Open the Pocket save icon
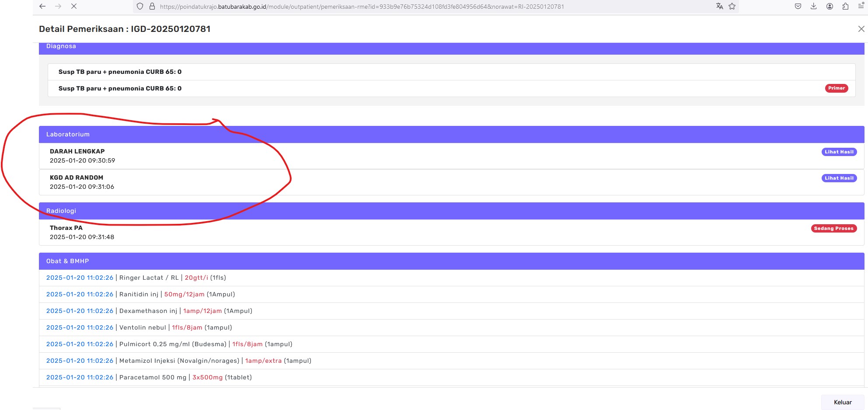The width and height of the screenshot is (868, 410). pyautogui.click(x=798, y=6)
